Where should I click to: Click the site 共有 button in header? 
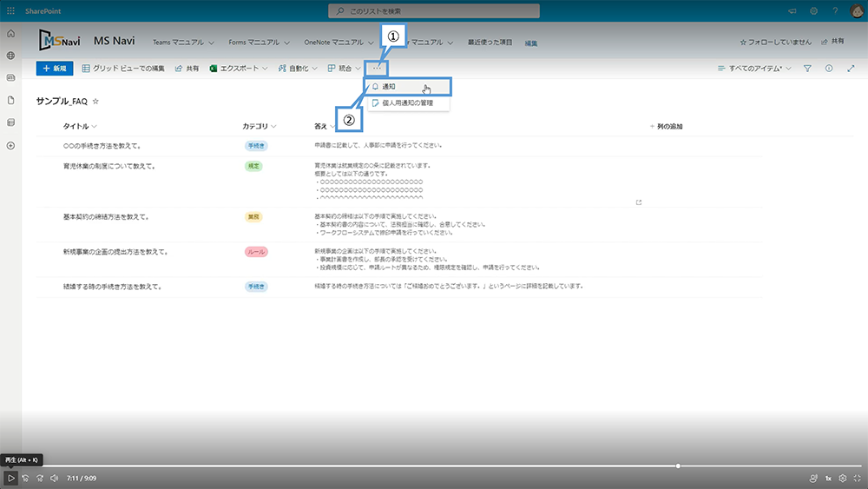[x=832, y=42]
